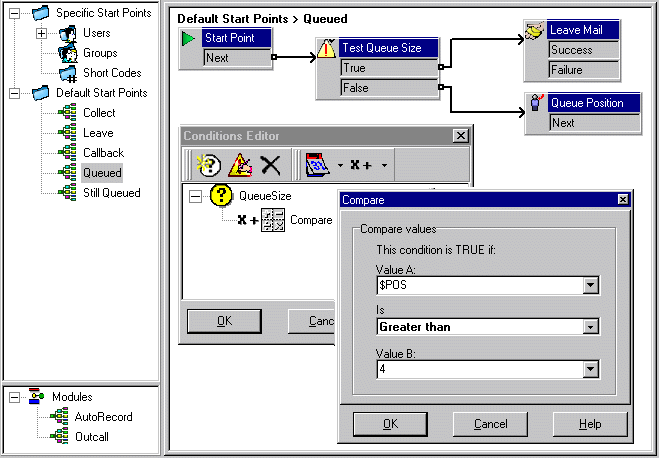
Task: Open the Value B dropdown arrow
Action: pos(590,369)
